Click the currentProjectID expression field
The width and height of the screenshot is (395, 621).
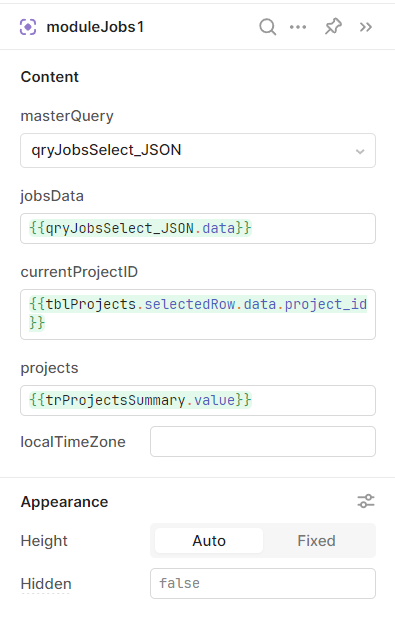(198, 314)
